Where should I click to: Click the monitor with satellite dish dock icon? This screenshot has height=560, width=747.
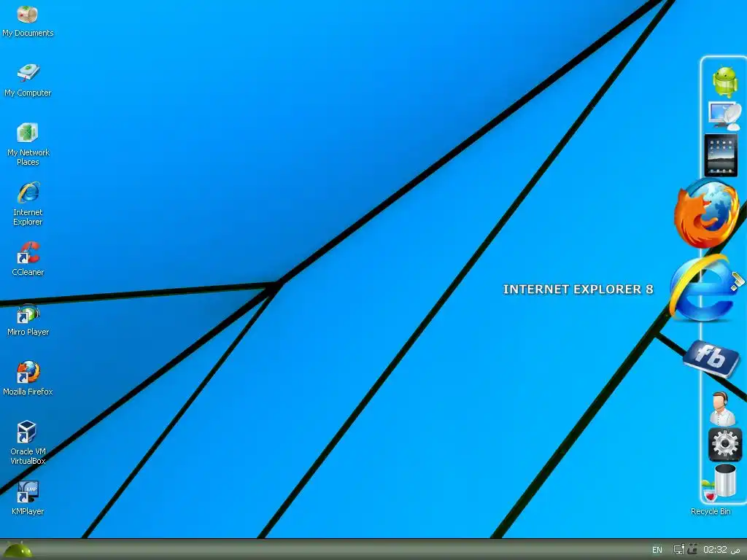(x=724, y=116)
